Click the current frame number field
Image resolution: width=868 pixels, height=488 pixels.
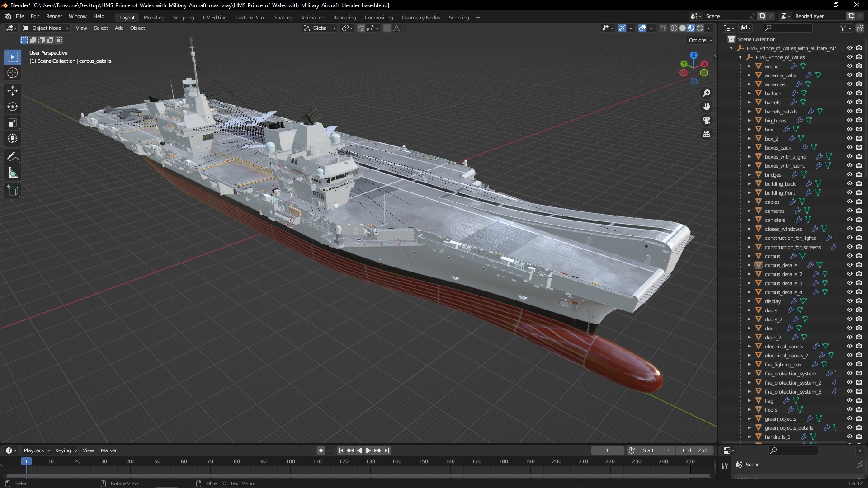click(x=607, y=450)
